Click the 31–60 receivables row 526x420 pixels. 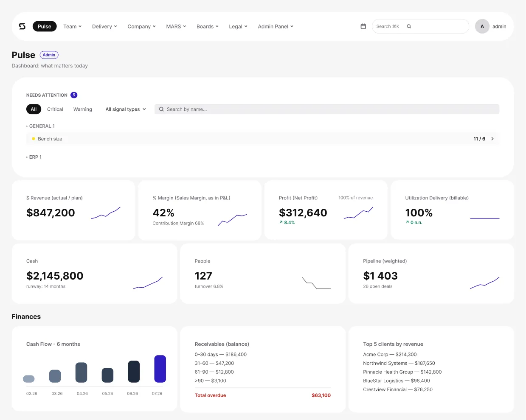[214, 363]
